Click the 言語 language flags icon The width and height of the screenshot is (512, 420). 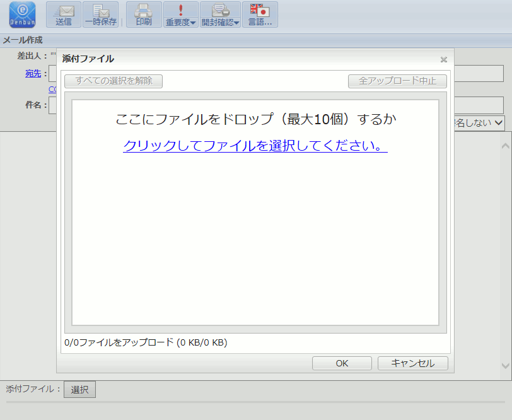[260, 15]
